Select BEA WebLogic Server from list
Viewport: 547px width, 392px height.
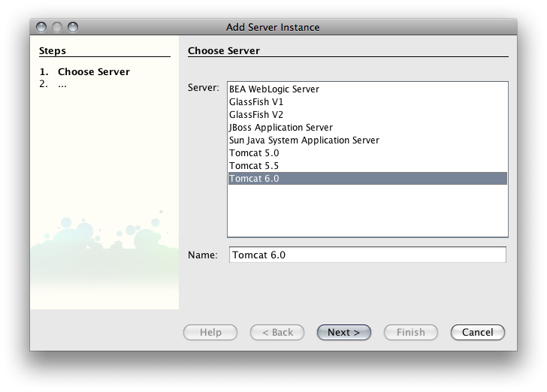click(x=367, y=89)
